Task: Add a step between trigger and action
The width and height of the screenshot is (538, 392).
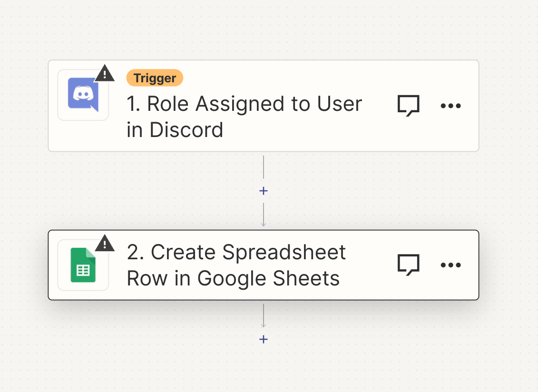Action: coord(264,191)
